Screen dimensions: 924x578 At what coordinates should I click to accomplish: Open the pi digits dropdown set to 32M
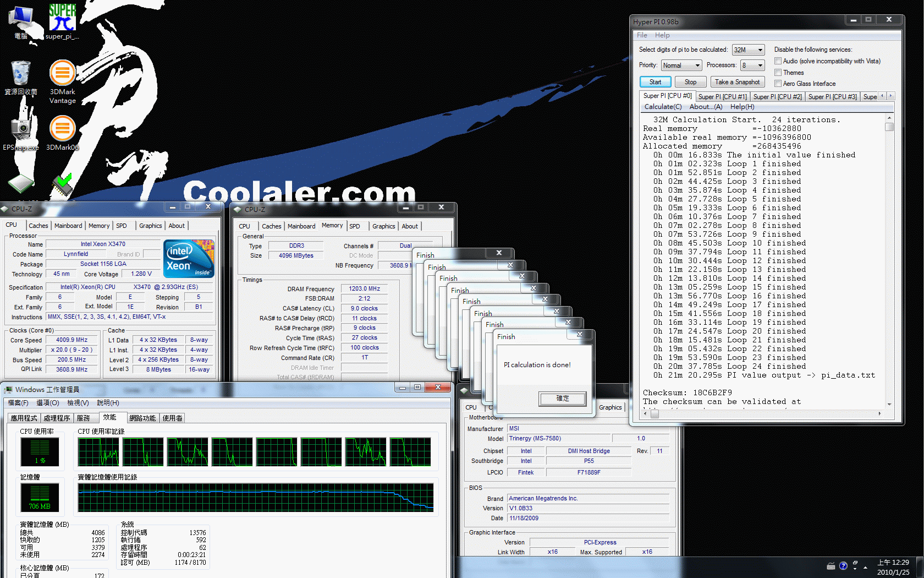click(749, 50)
